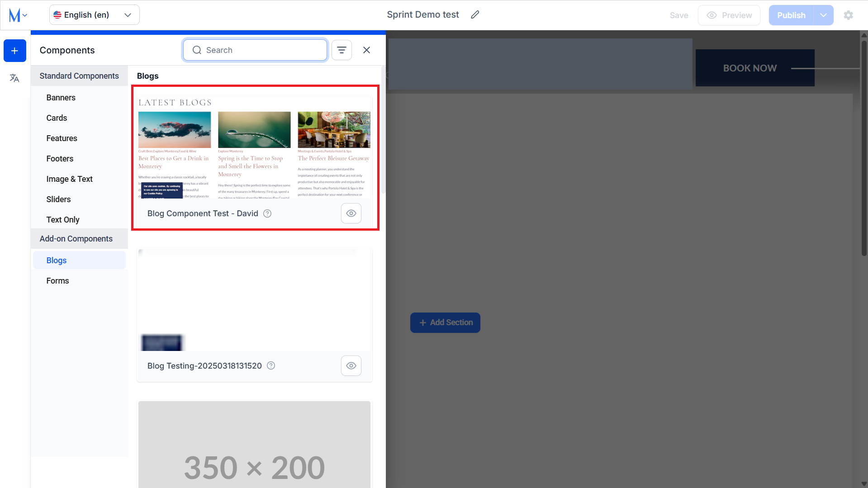Click the blue plus add-component button

(x=15, y=51)
